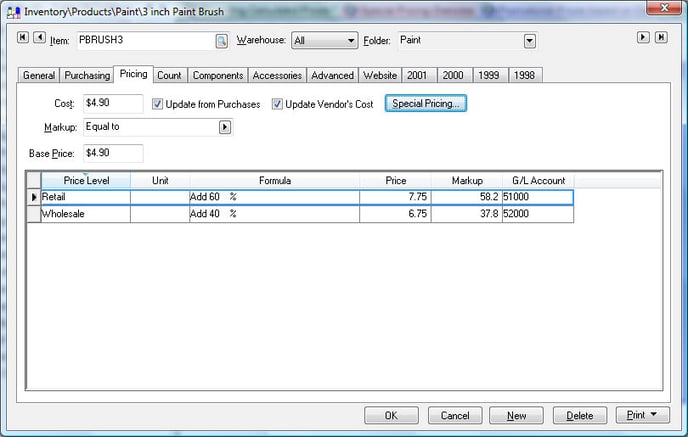The height and width of the screenshot is (437, 688).
Task: Switch to the General tab
Action: (x=39, y=75)
